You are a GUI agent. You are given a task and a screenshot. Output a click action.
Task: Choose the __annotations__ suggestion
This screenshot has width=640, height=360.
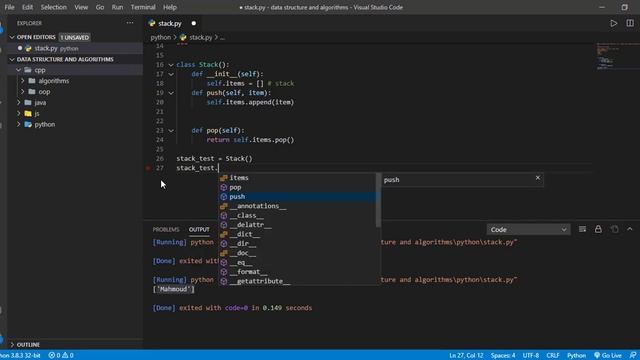click(297, 206)
